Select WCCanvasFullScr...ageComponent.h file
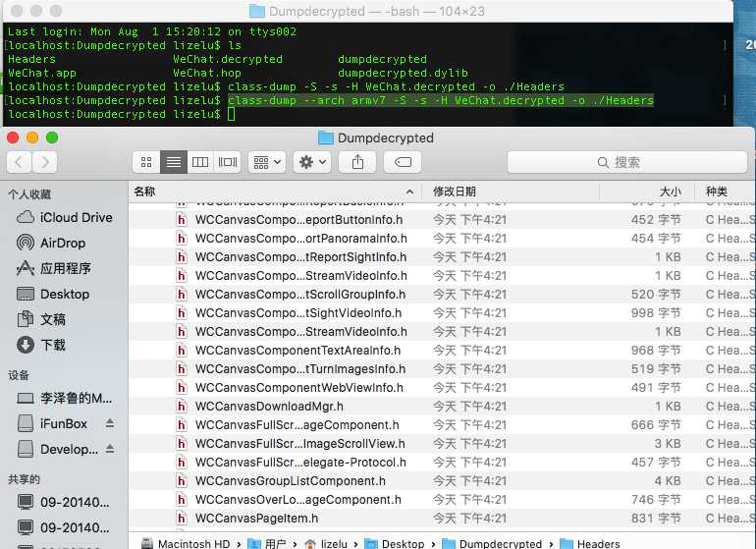This screenshot has width=756, height=549. (x=442, y=425)
